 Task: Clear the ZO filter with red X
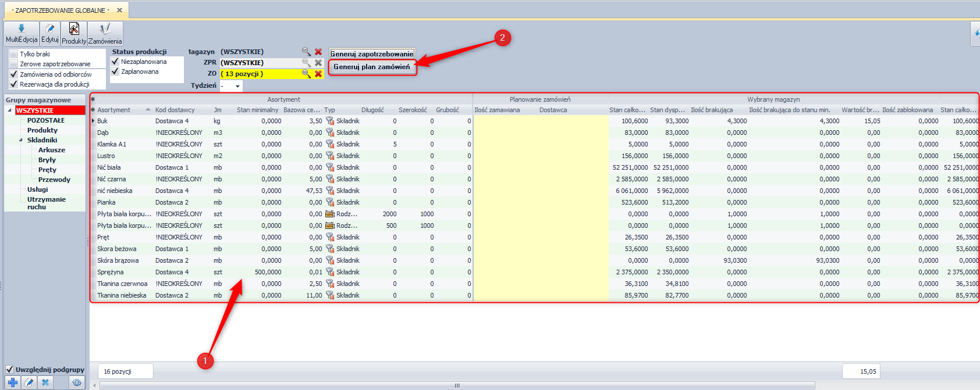(x=318, y=74)
